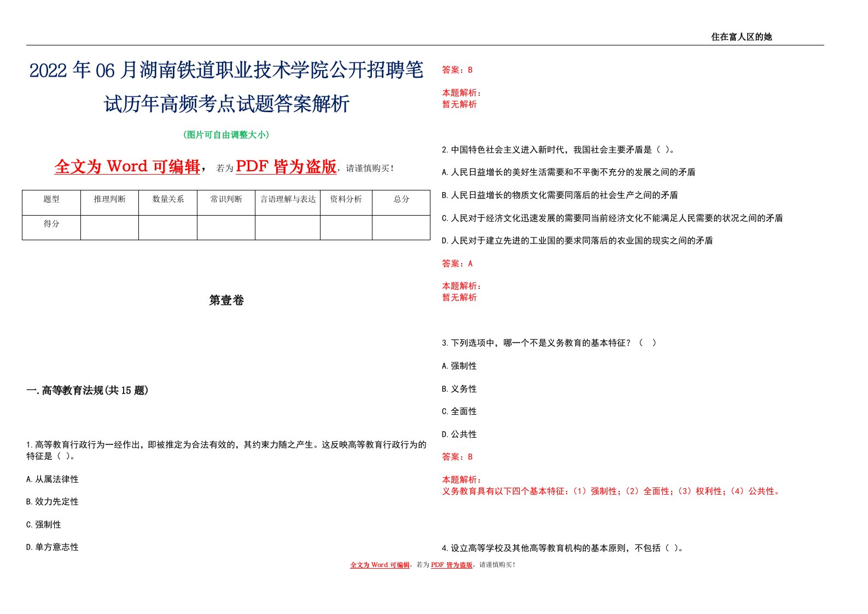Select option C.强制性 under question 1
The height and width of the screenshot is (614, 868).
pos(44,525)
